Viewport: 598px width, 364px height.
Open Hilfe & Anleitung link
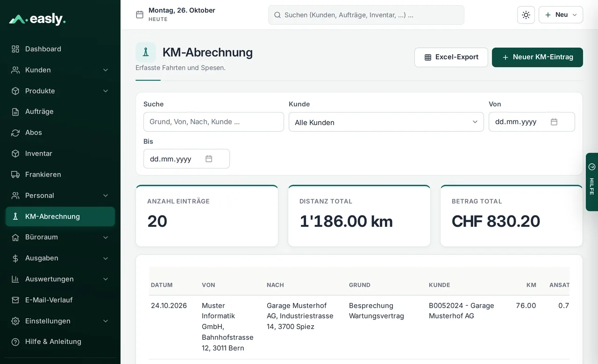60,342
